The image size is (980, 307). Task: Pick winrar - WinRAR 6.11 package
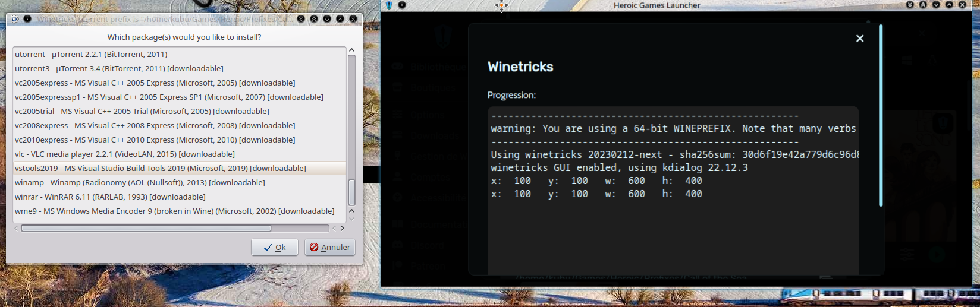[179, 197]
